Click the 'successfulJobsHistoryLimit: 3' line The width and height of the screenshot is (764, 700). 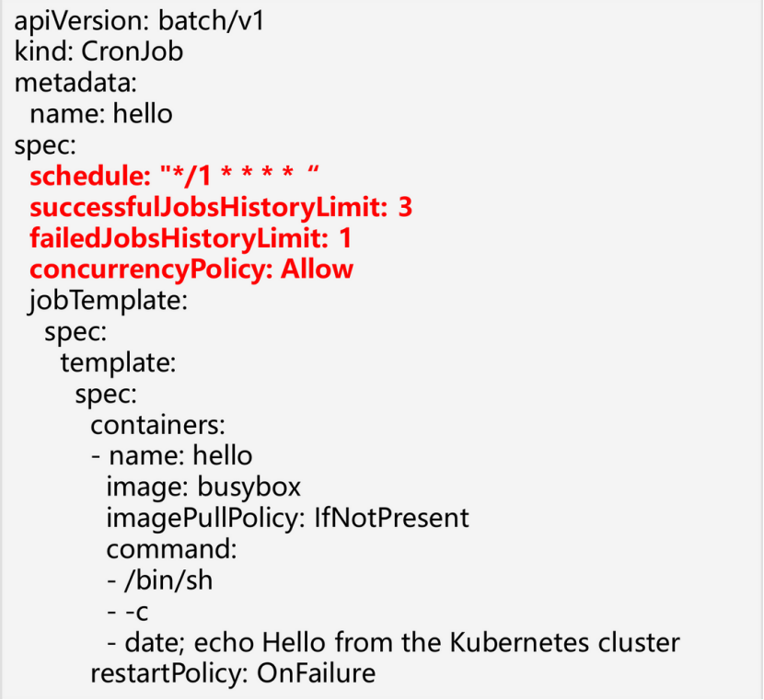pos(221,207)
